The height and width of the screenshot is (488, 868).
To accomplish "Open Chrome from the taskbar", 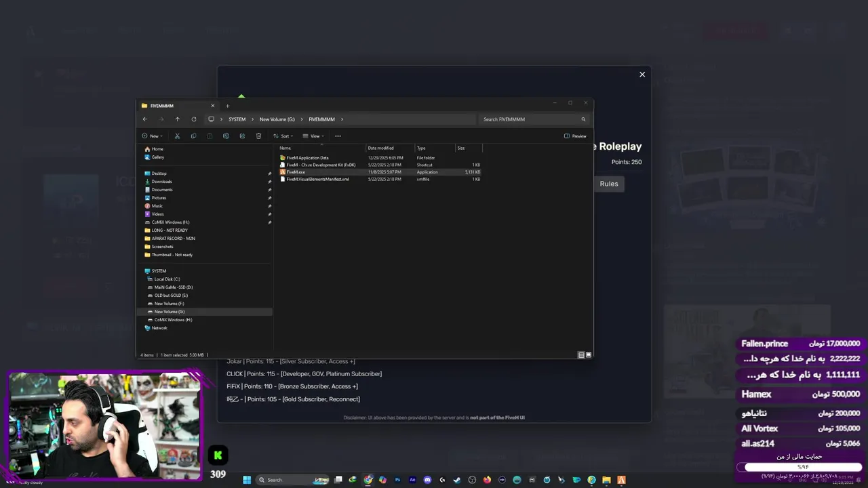I will pyautogui.click(x=368, y=480).
